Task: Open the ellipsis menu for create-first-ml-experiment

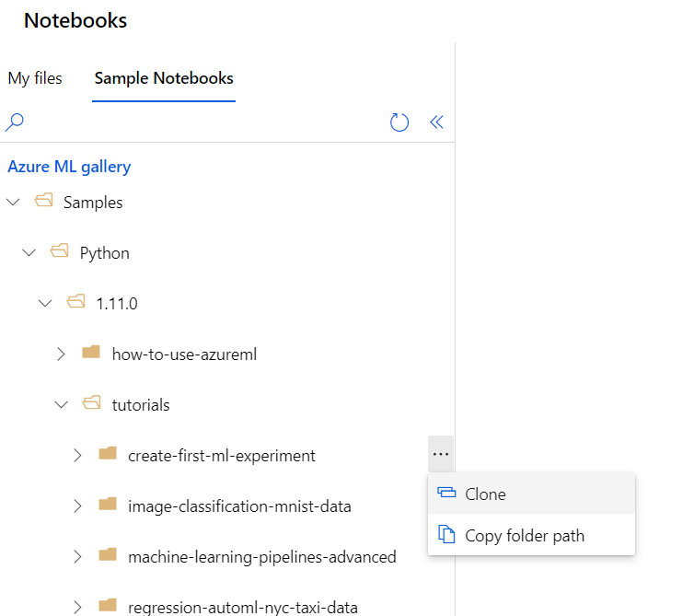Action: pos(441,454)
